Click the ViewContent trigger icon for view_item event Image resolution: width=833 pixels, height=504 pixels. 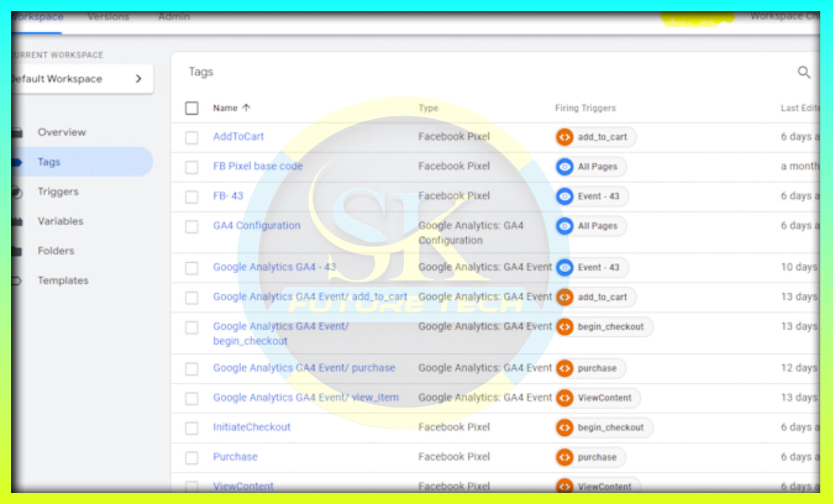pos(565,398)
